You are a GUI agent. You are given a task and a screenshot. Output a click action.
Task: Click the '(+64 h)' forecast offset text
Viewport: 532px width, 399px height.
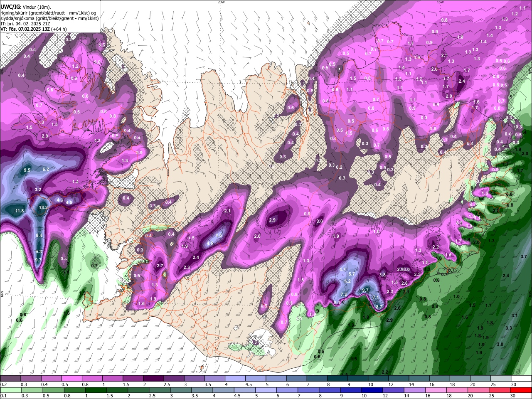coord(59,29)
